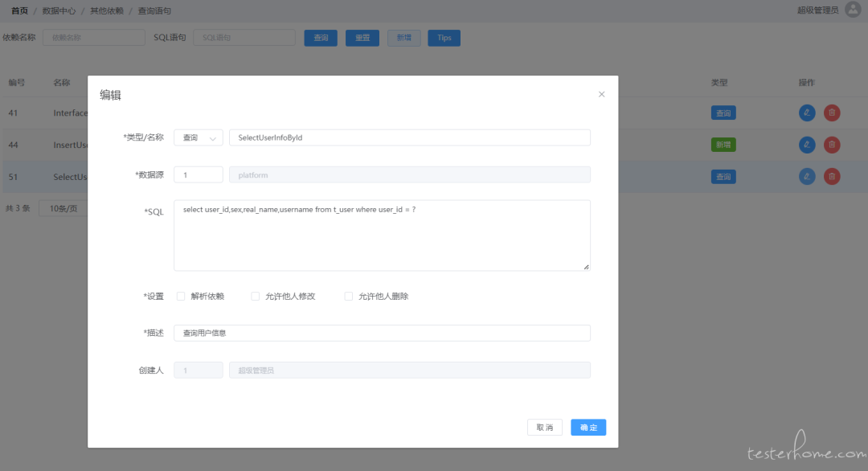Click the 超级管理员 user name in the header
The height and width of the screenshot is (471, 868).
click(x=817, y=10)
